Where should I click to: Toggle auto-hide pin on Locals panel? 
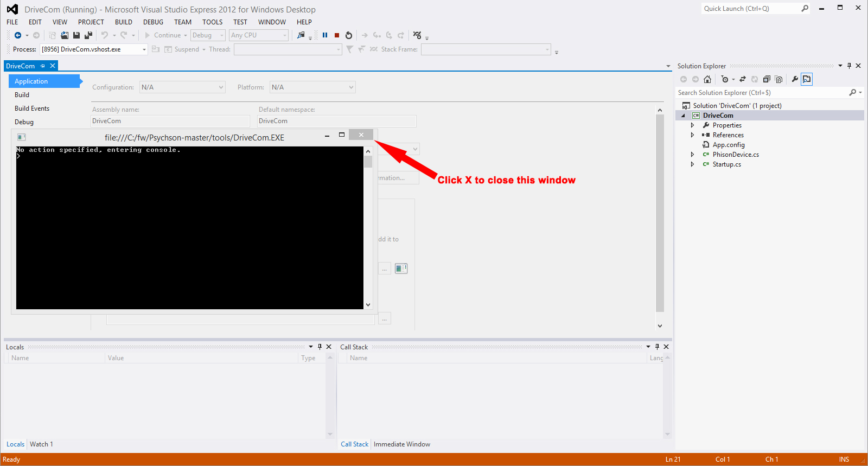tap(320, 347)
